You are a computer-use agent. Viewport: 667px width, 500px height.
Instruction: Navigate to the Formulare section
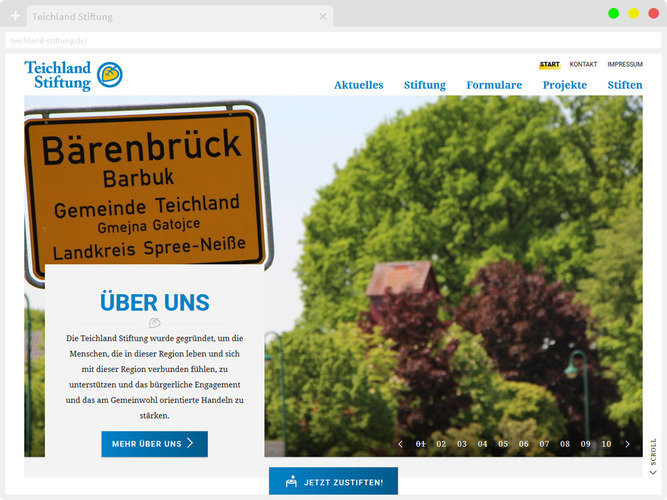[x=494, y=85]
